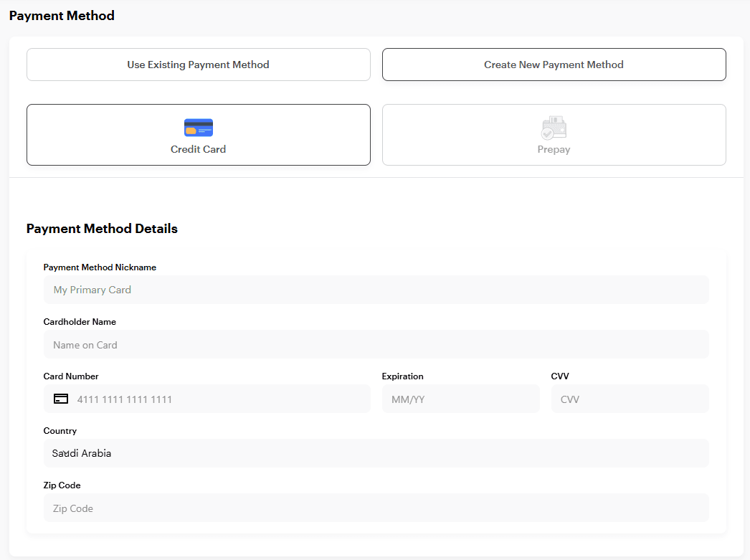The width and height of the screenshot is (750, 560).
Task: Click the blue credit card icon
Action: tap(199, 128)
